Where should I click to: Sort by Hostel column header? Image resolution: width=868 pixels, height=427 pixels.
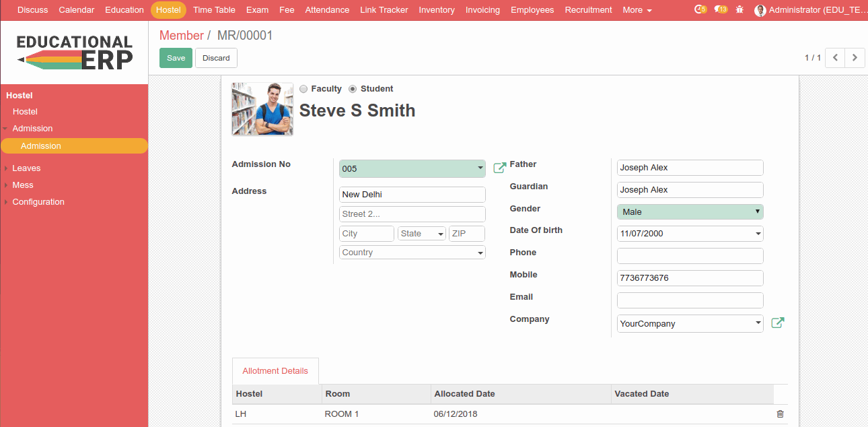pos(277,394)
